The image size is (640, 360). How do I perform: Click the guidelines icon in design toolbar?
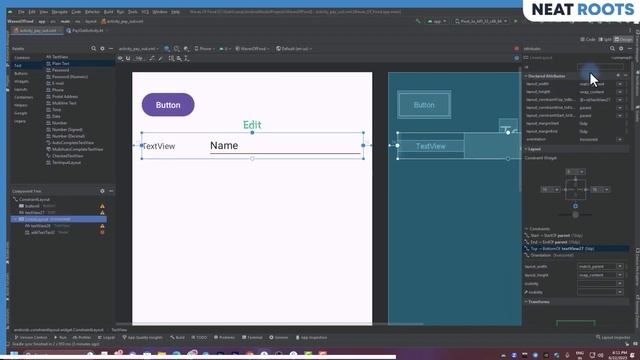(187, 58)
